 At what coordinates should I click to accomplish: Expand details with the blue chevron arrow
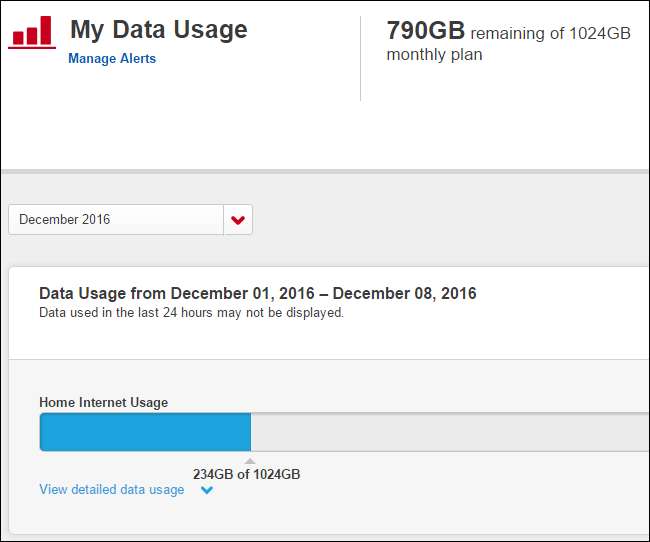pos(207,490)
